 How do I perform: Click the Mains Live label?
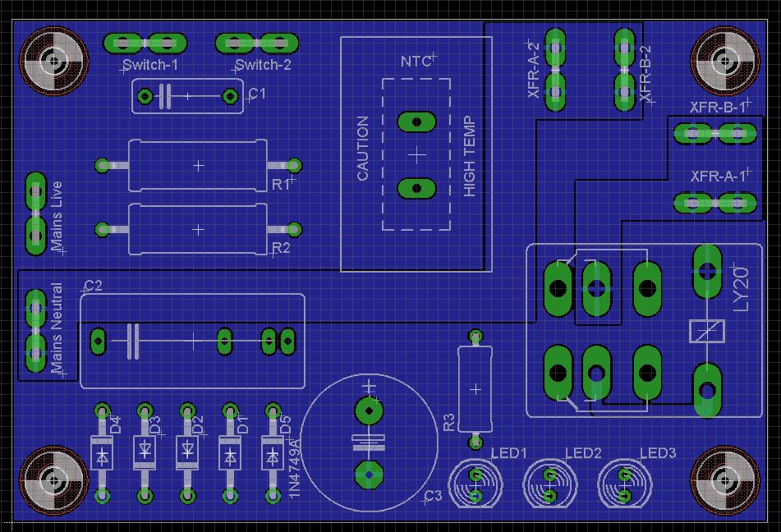coord(57,216)
